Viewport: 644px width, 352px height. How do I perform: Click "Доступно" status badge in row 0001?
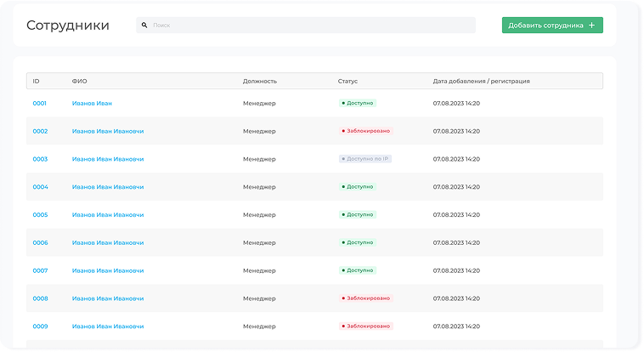click(357, 103)
